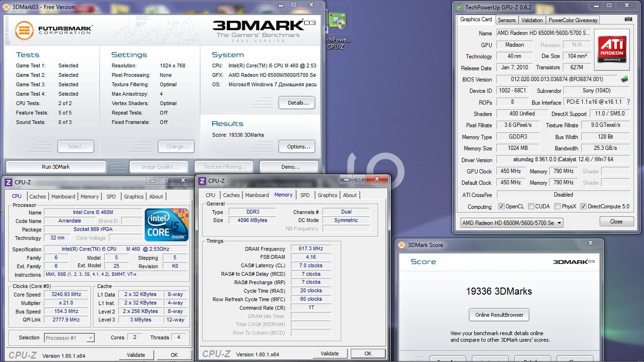Click the 'Socket 989 rPGA' package field

pyautogui.click(x=93, y=229)
